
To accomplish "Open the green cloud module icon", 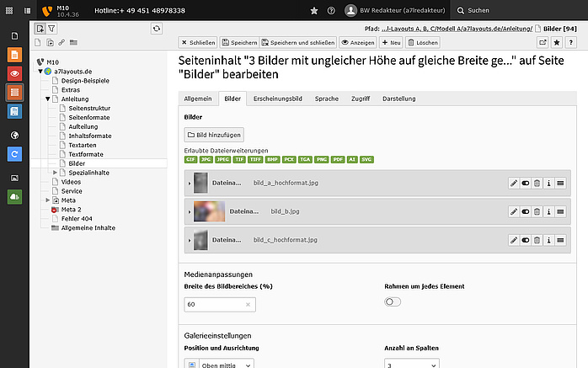I will tap(14, 197).
